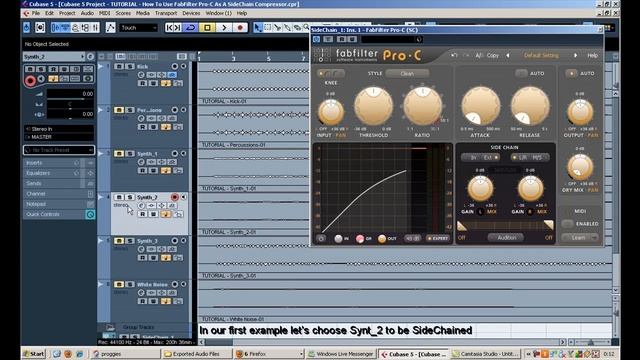Click the transport Record button in Cubase toolbar
This screenshot has width=640, height=360.
[240, 28]
